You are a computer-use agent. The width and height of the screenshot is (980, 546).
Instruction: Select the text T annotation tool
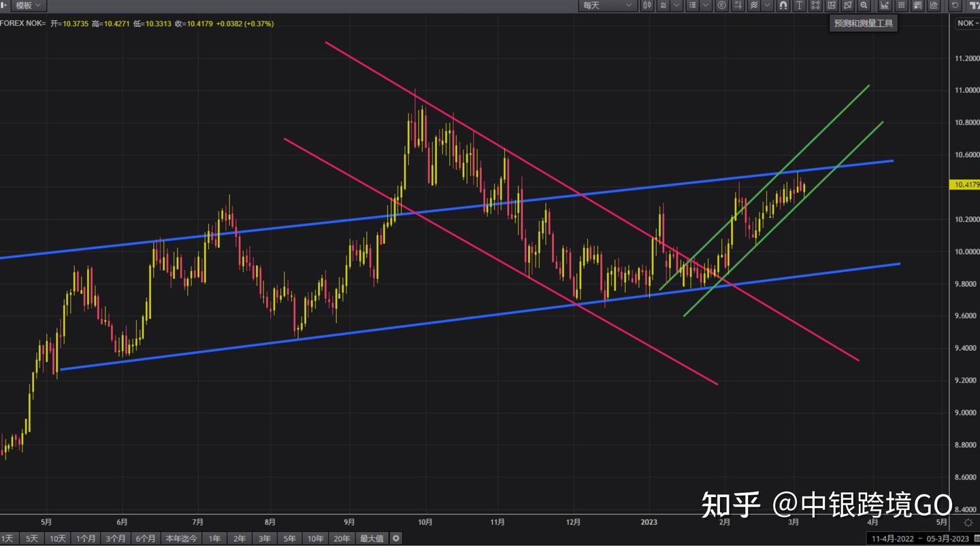[x=799, y=5]
